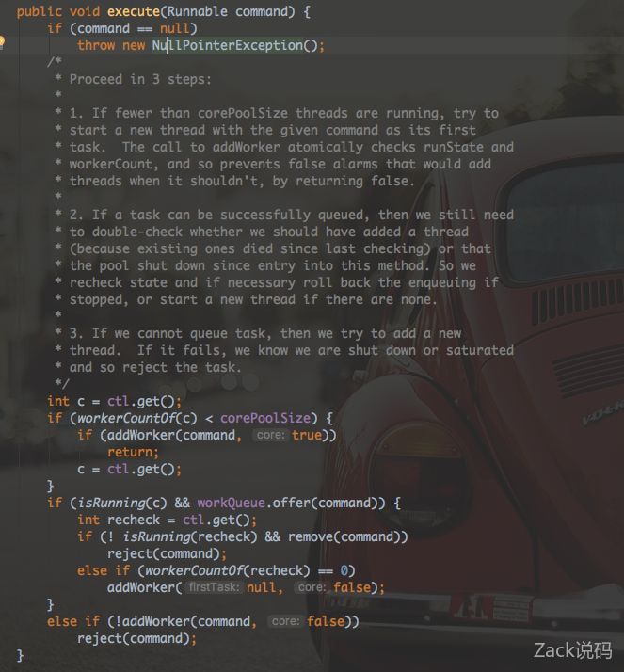Click the purple corePoolSize field in condition
Screen dimensions: 624x672
tap(265, 418)
